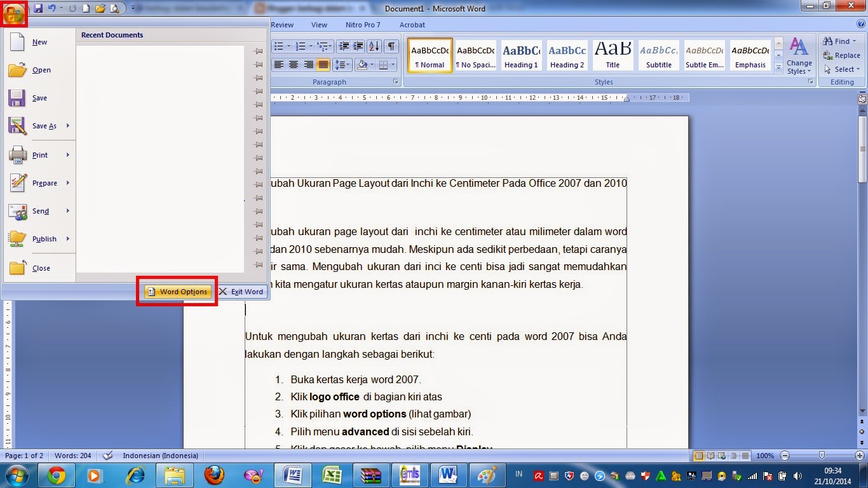Open the Borders dropdown arrow
The height and width of the screenshot is (488, 868).
click(x=393, y=65)
